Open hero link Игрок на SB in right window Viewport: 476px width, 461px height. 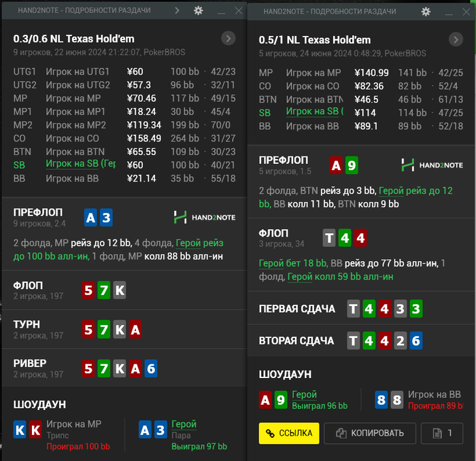(x=314, y=112)
